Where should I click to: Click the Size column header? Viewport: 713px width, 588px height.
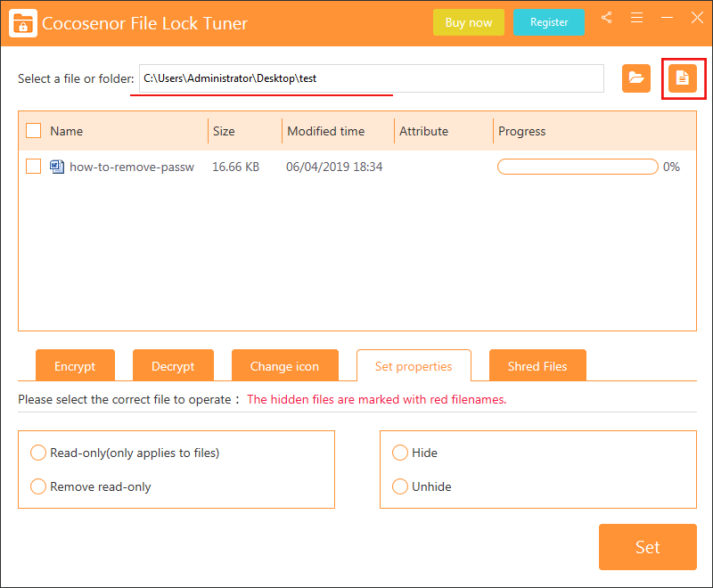[224, 131]
